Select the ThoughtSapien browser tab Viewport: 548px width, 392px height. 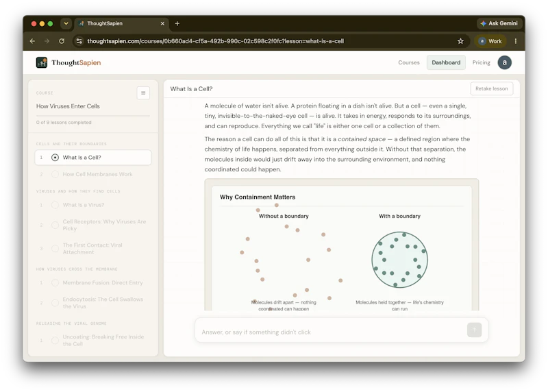pos(121,23)
